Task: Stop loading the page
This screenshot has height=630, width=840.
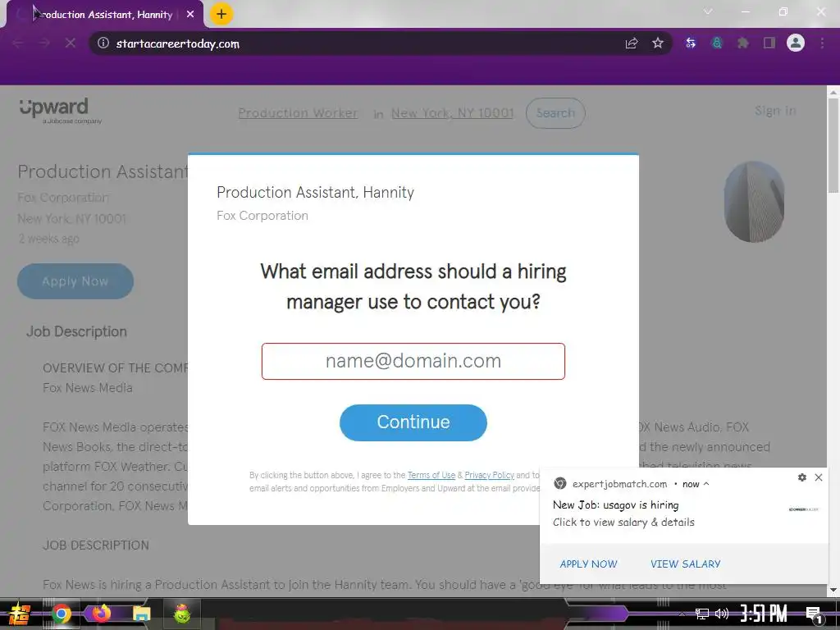Action: pos(71,43)
